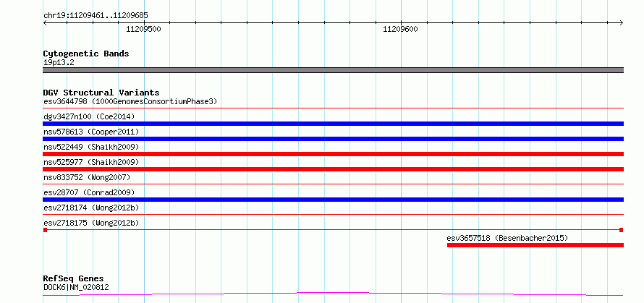This screenshot has height=303, width=644.
Task: Click the red bar for nsv525977
Action: point(333,169)
